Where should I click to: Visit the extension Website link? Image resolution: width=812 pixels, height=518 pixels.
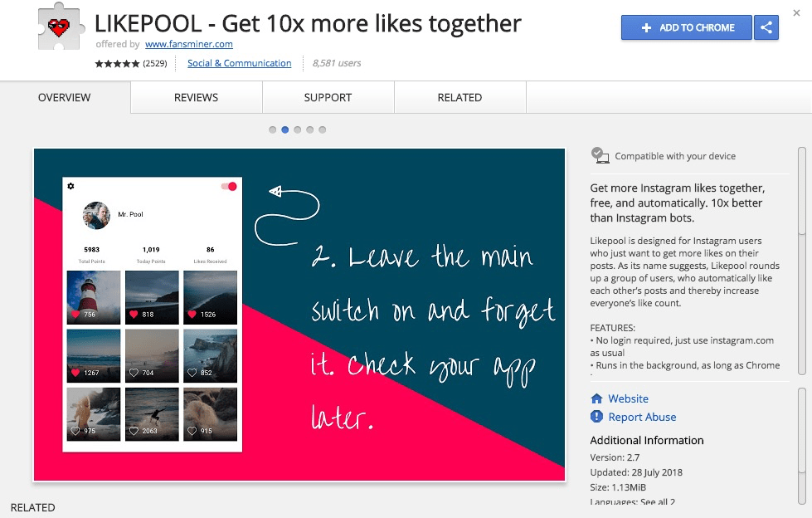[628, 398]
